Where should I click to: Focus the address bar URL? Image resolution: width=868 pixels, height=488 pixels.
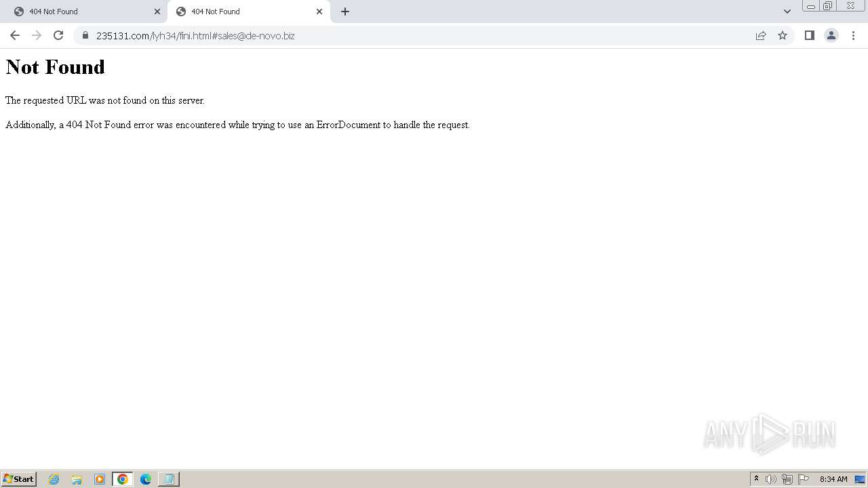195,35
